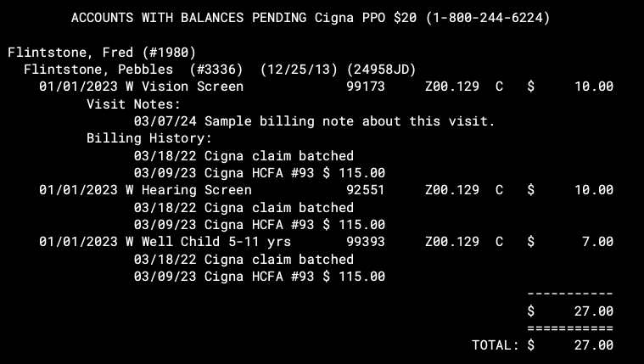The width and height of the screenshot is (644, 364).
Task: Click the 03/07/24 sample billing note
Action: pos(315,121)
